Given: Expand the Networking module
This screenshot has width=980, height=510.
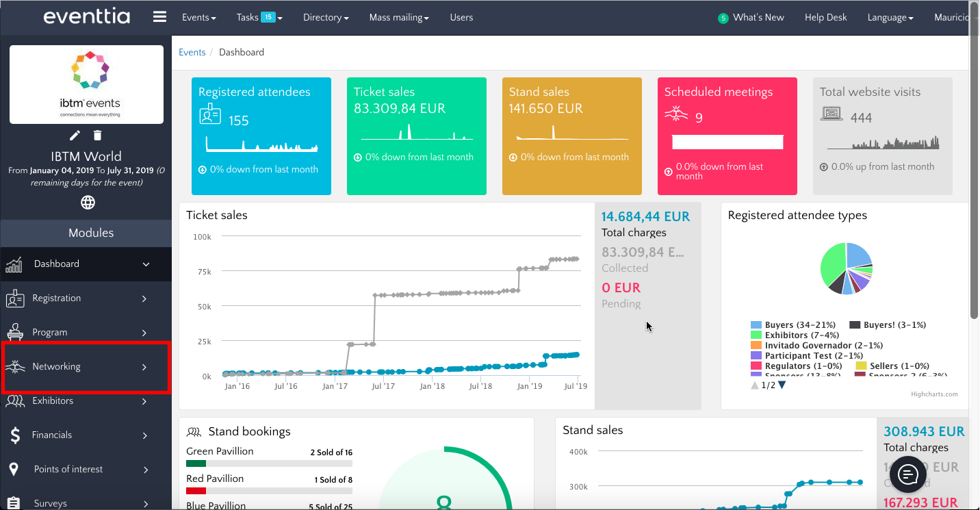Looking at the screenshot, I should (x=86, y=367).
